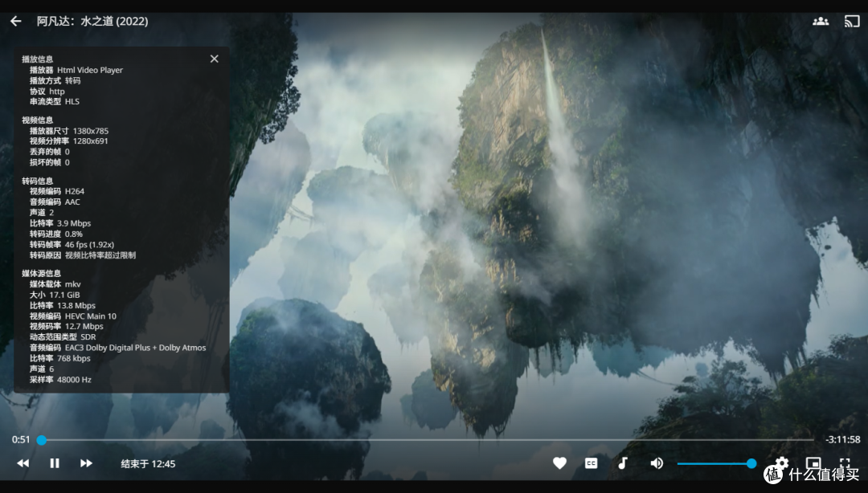Toggle fullscreen mode
This screenshot has width=868, height=493.
click(x=845, y=462)
